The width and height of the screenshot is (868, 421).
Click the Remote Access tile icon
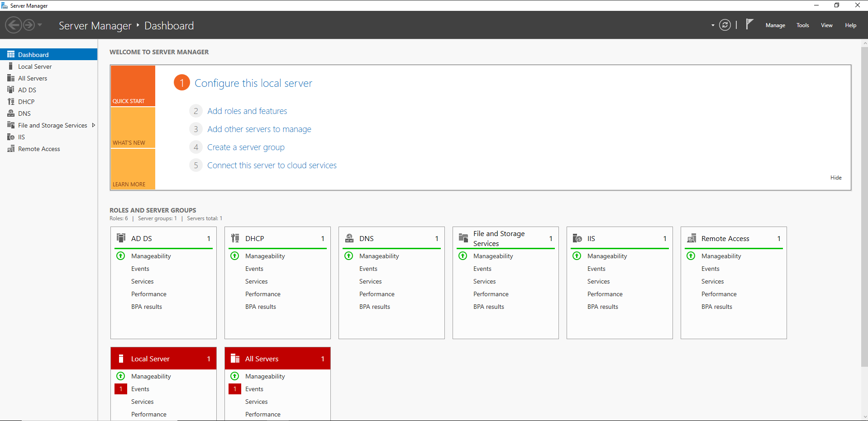692,238
